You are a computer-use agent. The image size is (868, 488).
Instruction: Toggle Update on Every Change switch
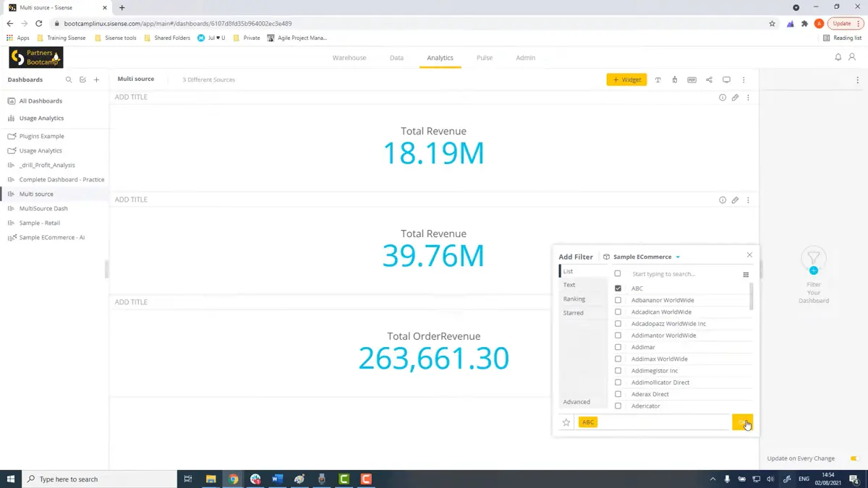854,458
